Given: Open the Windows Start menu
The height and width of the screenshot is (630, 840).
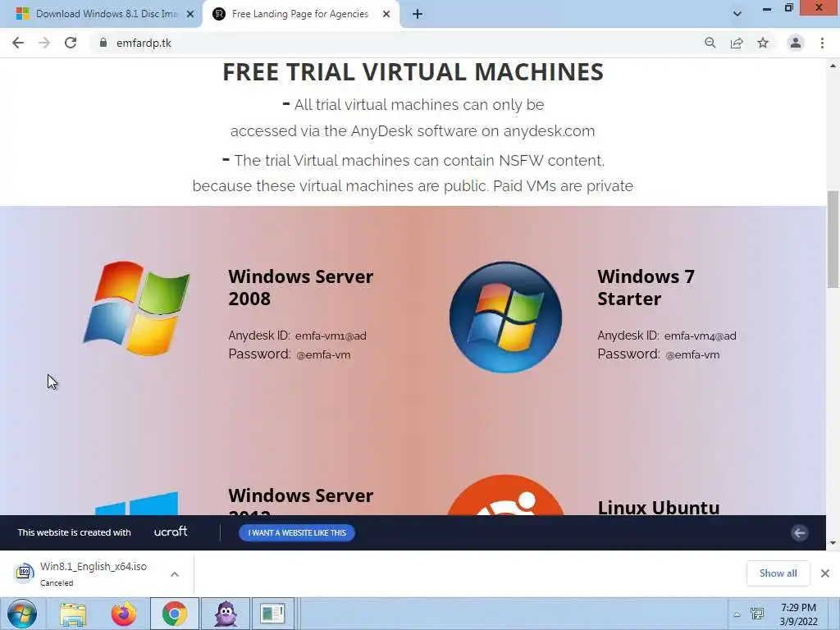Looking at the screenshot, I should (x=22, y=614).
